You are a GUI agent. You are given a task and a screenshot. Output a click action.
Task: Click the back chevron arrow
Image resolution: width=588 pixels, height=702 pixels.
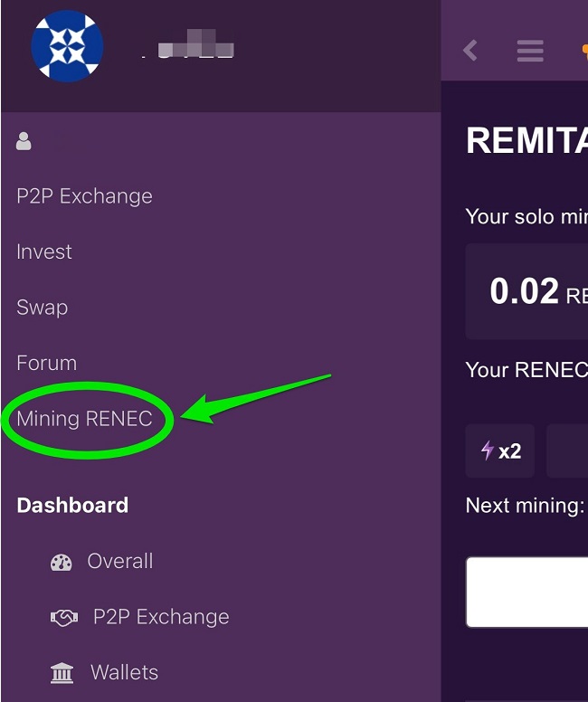pyautogui.click(x=470, y=50)
